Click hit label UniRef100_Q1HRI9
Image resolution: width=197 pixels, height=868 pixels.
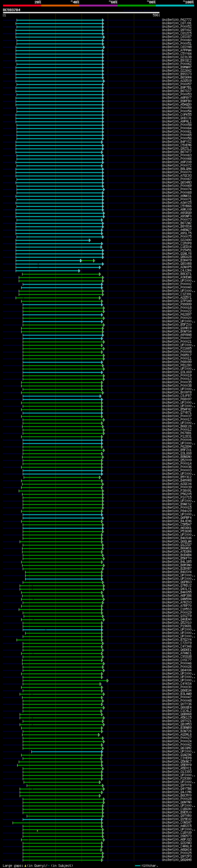177,328
